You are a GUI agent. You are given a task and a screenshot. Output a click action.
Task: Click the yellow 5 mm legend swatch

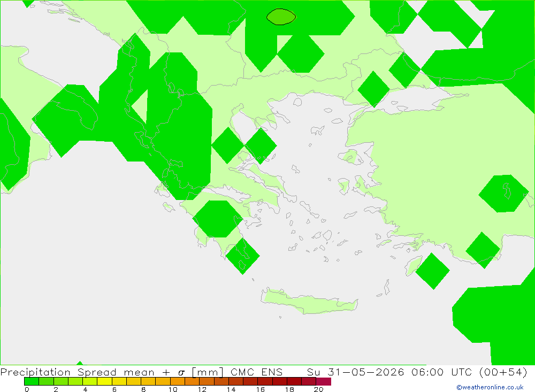pos(104,381)
